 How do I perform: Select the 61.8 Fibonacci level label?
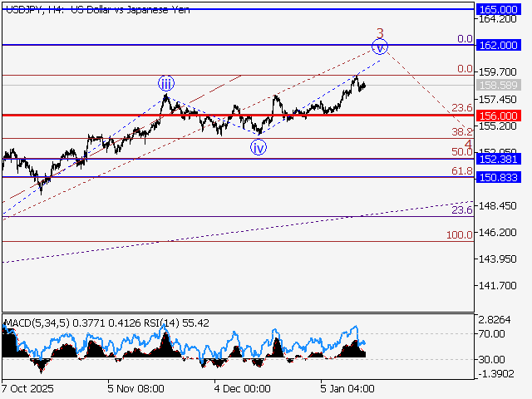coord(461,170)
